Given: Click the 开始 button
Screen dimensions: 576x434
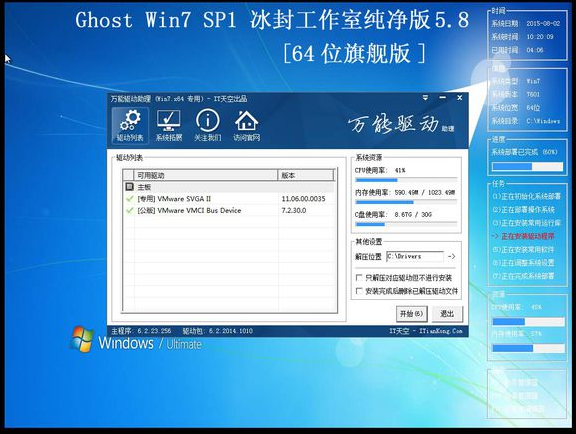Looking at the screenshot, I should tap(411, 314).
